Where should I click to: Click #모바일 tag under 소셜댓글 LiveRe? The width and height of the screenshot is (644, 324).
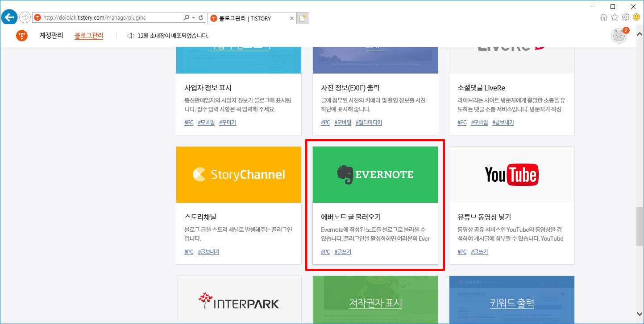click(x=479, y=123)
